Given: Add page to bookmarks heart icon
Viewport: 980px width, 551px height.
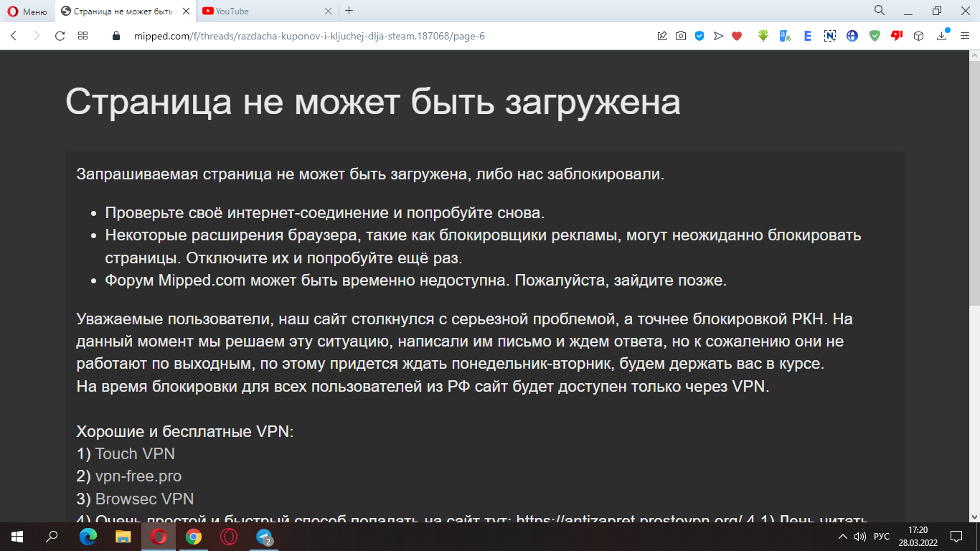Looking at the screenshot, I should [x=737, y=36].
